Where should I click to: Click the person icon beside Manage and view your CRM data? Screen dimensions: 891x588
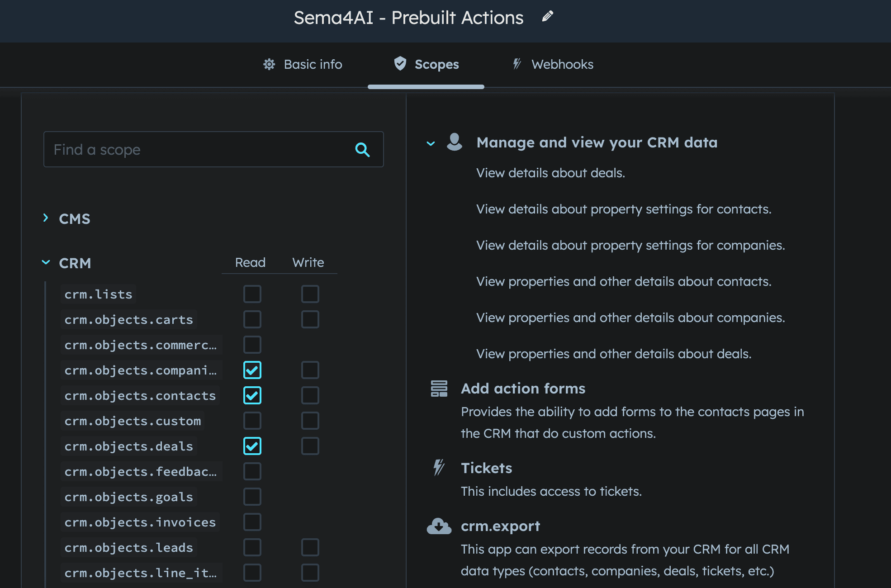point(454,142)
